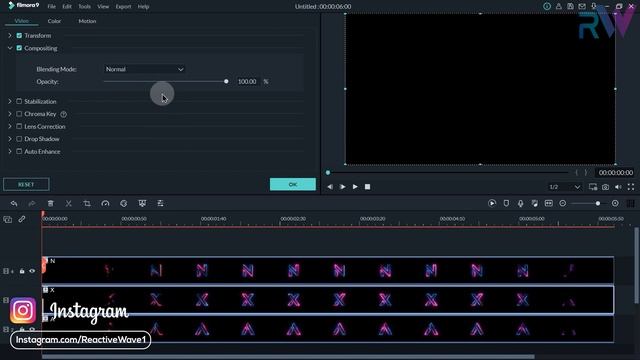Viewport: 640px width, 360px height.
Task: Expand the Stabilization section arrow
Action: click(x=10, y=101)
